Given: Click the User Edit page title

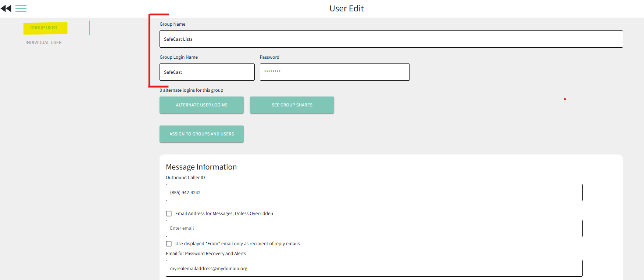Looking at the screenshot, I should tap(347, 8).
